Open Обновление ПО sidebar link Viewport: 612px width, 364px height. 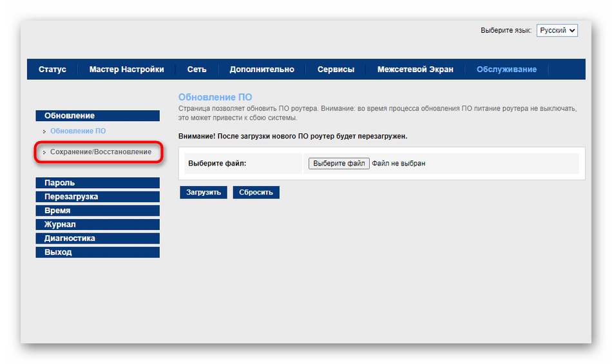tap(78, 131)
